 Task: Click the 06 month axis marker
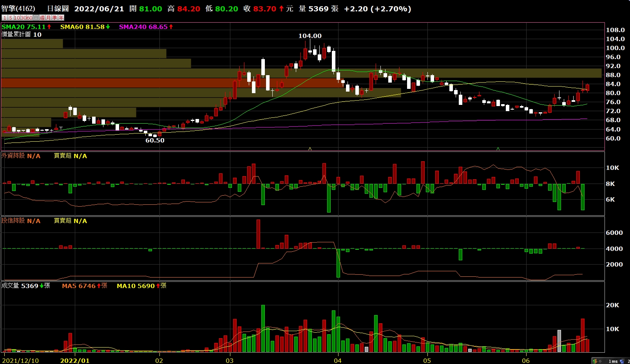pos(526,360)
